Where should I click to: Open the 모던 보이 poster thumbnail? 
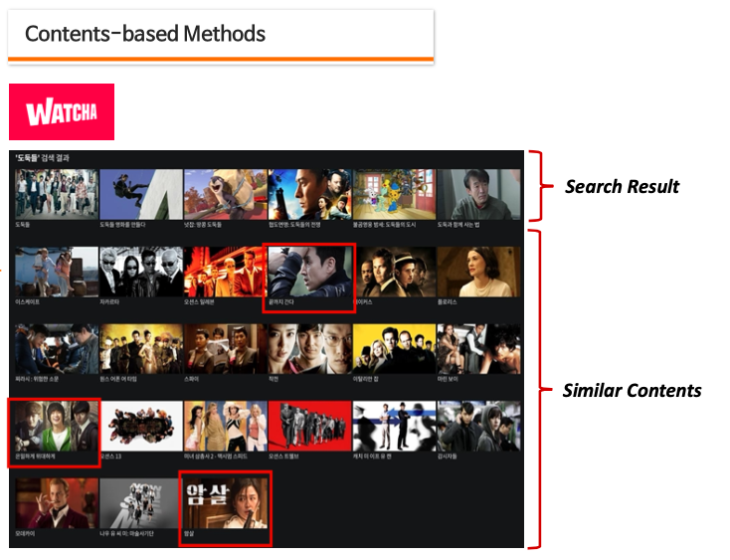479,349
